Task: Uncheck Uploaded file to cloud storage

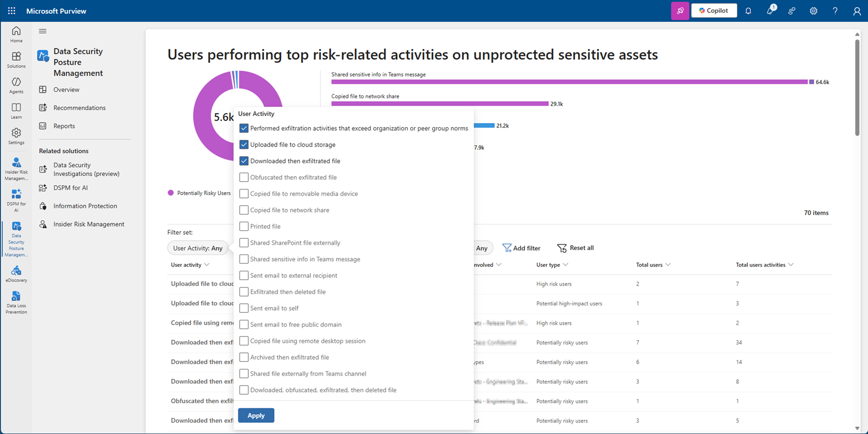Action: coord(244,145)
